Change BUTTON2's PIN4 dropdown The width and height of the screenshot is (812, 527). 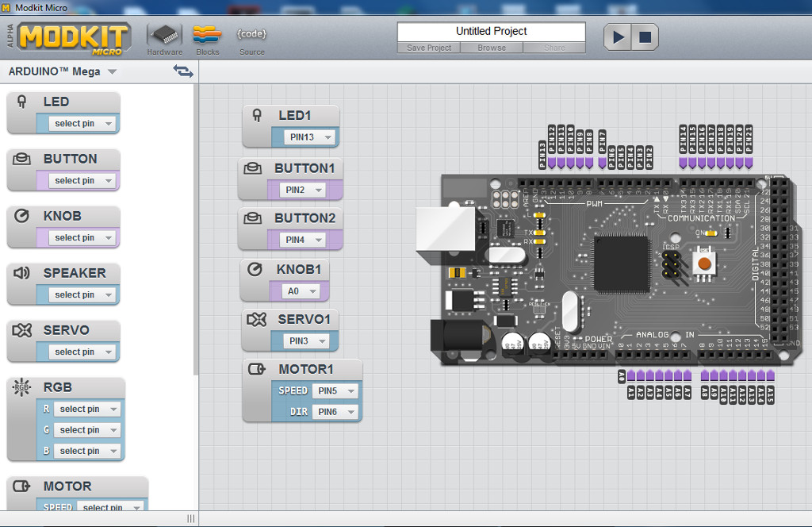[x=303, y=240]
